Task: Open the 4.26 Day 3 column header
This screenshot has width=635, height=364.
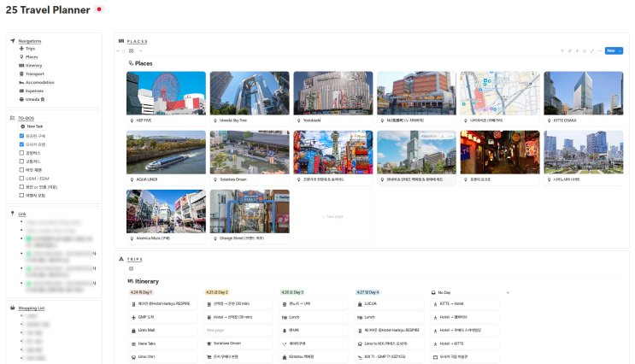Action: [292, 292]
